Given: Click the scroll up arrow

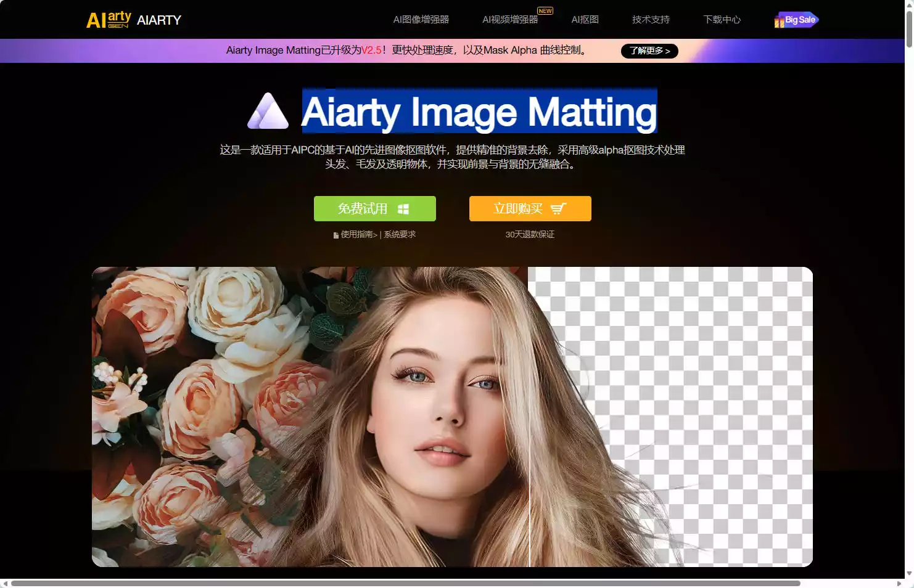Looking at the screenshot, I should pos(909,4).
